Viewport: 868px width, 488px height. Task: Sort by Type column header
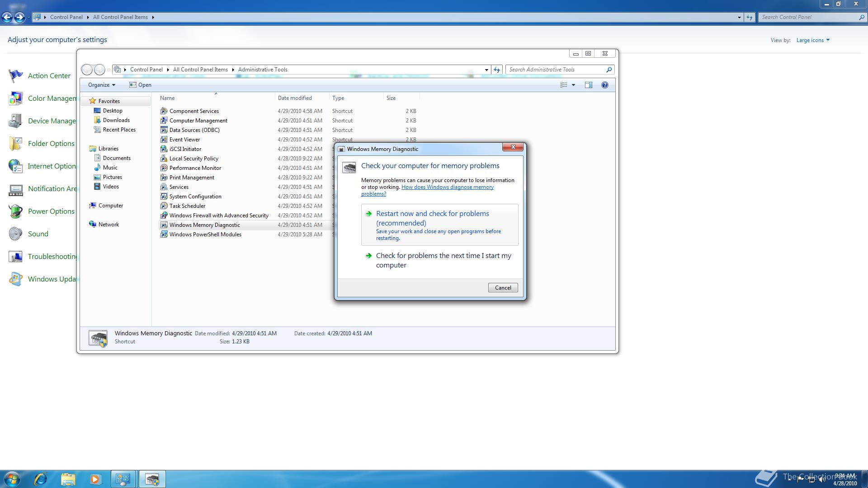[x=356, y=98]
